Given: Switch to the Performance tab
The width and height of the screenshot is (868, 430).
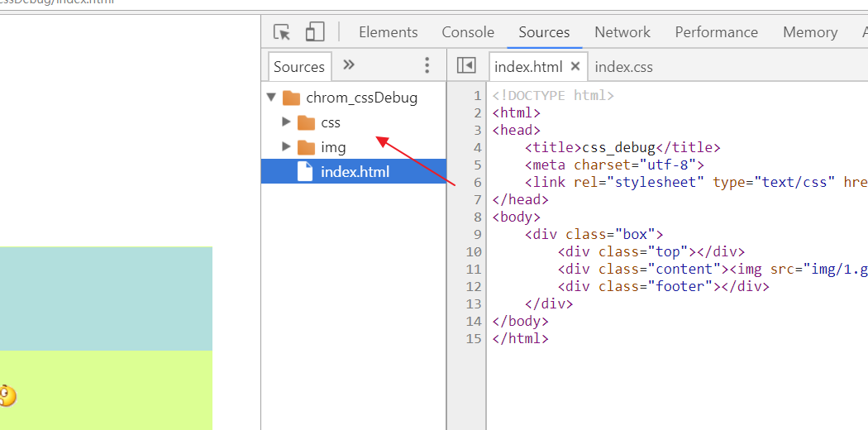Looking at the screenshot, I should click(x=717, y=32).
